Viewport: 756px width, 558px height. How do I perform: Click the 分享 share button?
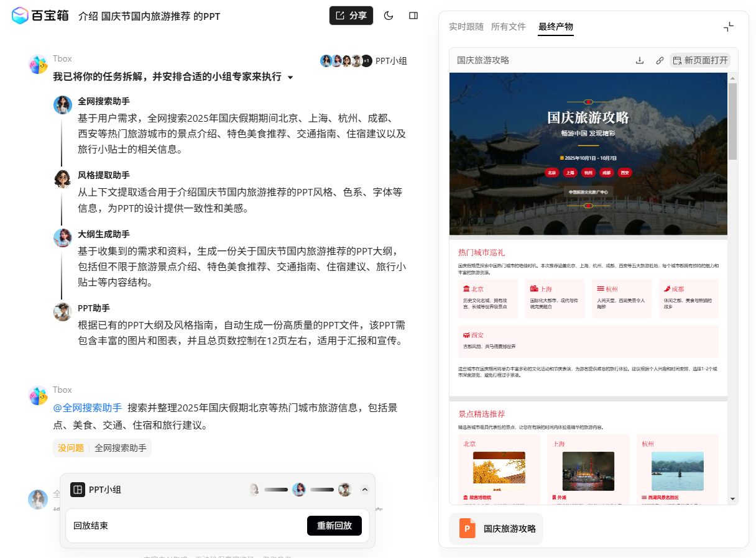click(x=351, y=16)
